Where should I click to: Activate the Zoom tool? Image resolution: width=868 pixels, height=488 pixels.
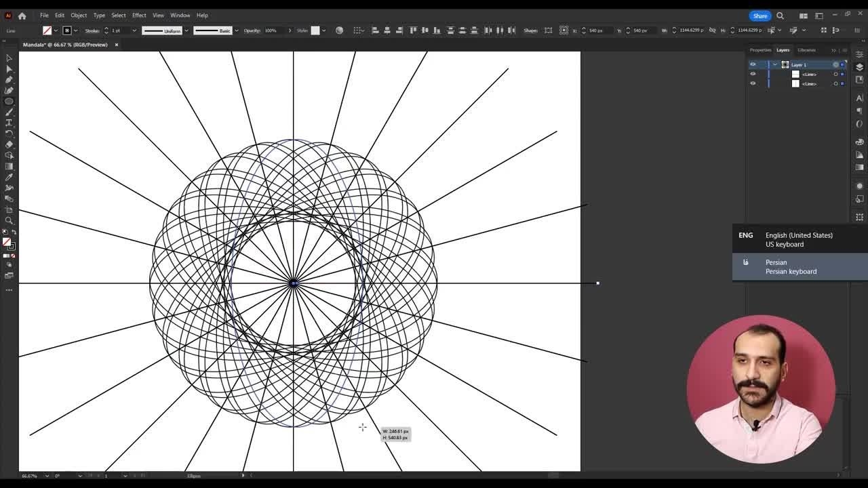click(9, 220)
